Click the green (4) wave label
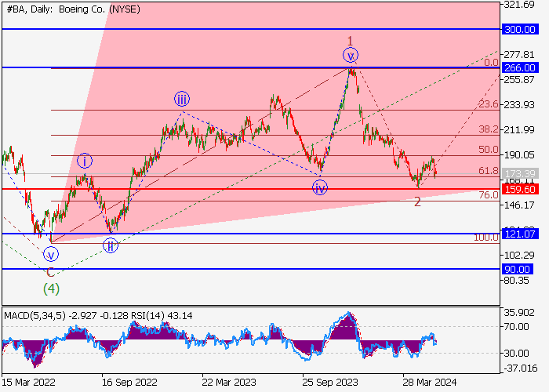 [x=51, y=289]
